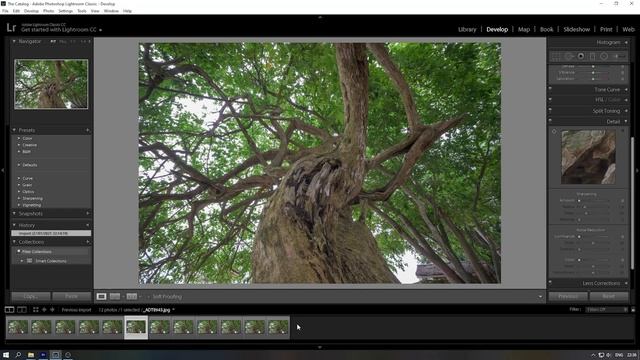Image resolution: width=640 pixels, height=360 pixels.
Task: Add a collection with Collections plus icon
Action: [x=88, y=242]
